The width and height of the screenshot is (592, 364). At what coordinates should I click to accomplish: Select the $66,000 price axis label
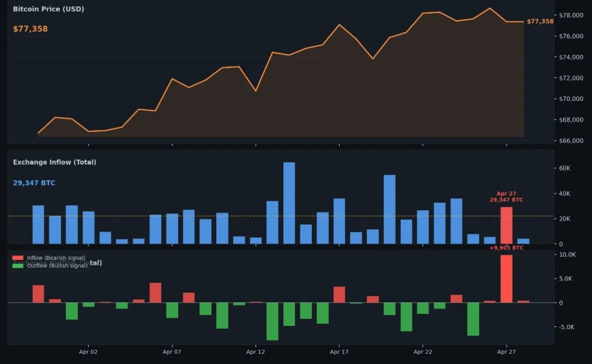pyautogui.click(x=571, y=141)
